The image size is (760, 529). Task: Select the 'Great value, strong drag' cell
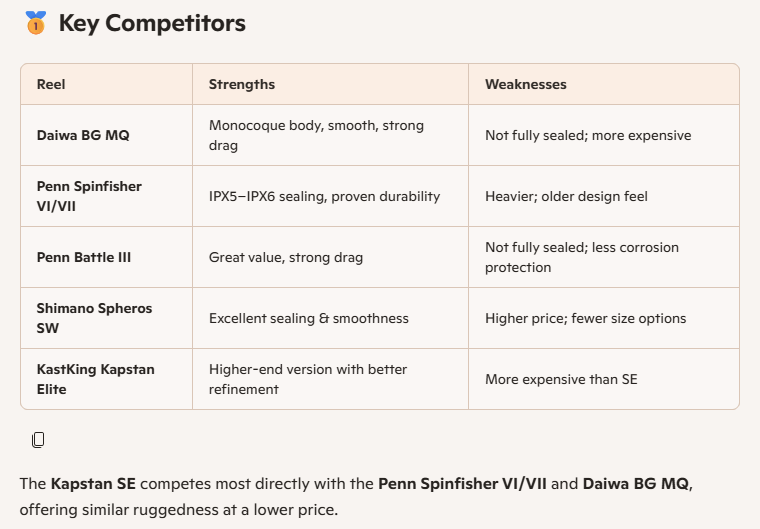pyautogui.click(x=285, y=257)
